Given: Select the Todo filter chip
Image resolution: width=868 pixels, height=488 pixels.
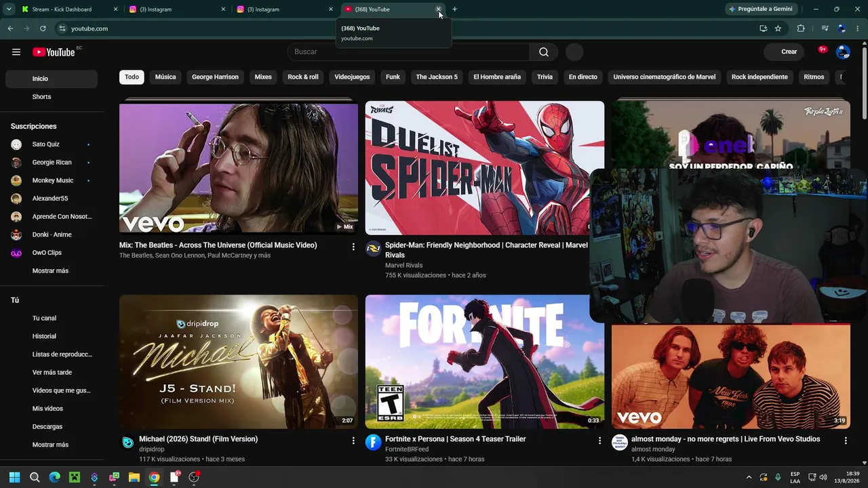Looking at the screenshot, I should (132, 77).
